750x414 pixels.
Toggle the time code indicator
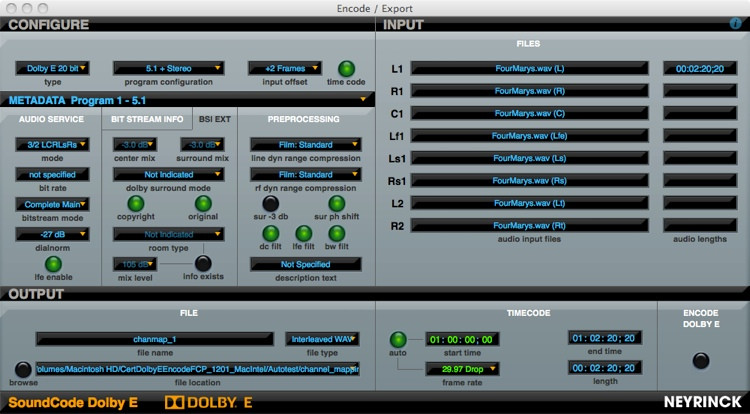pyautogui.click(x=346, y=69)
